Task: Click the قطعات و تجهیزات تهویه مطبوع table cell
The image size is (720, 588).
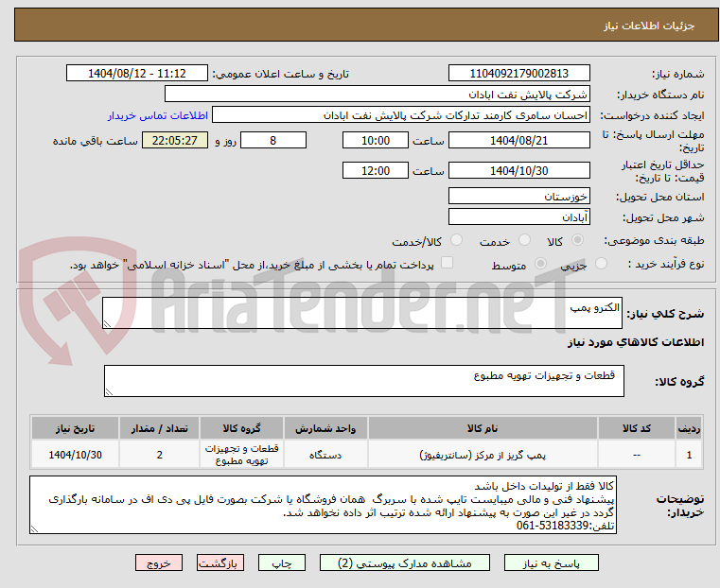Action: tap(241, 455)
